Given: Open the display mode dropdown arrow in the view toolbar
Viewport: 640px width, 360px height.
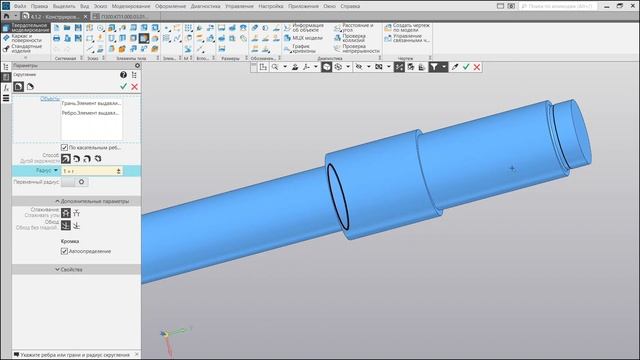Looking at the screenshot, I should (x=348, y=67).
